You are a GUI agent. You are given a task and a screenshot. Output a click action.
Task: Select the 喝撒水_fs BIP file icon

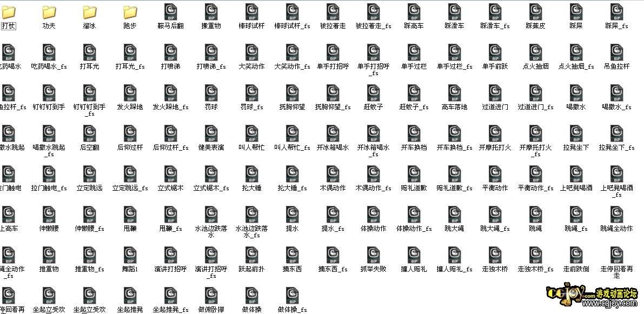(x=617, y=93)
